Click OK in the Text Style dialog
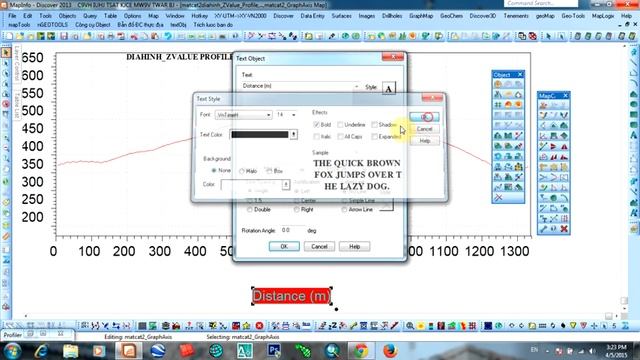640x360 pixels. pyautogui.click(x=424, y=117)
